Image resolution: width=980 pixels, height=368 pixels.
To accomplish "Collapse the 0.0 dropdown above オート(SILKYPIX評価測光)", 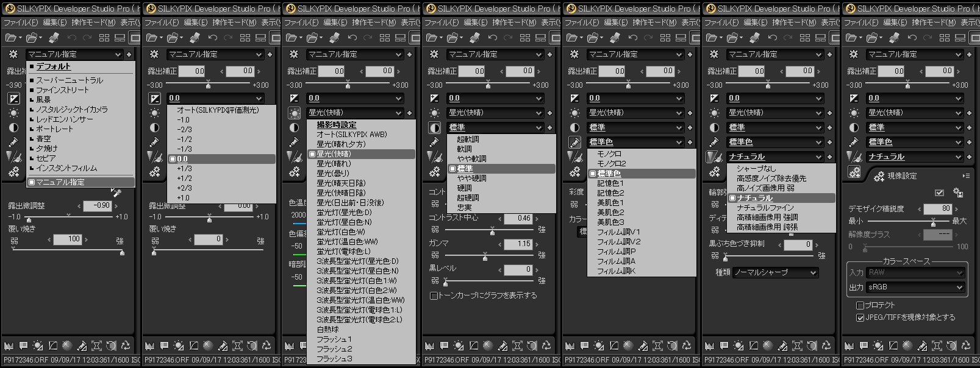I will [259, 98].
